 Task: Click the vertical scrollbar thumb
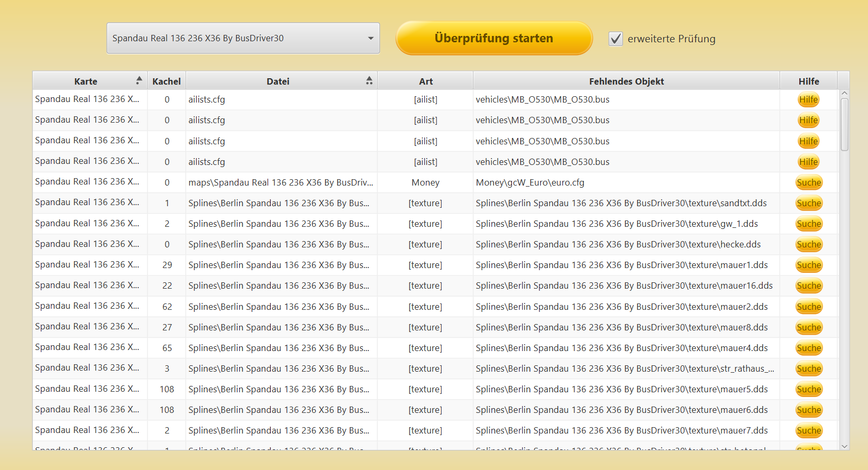(x=844, y=124)
